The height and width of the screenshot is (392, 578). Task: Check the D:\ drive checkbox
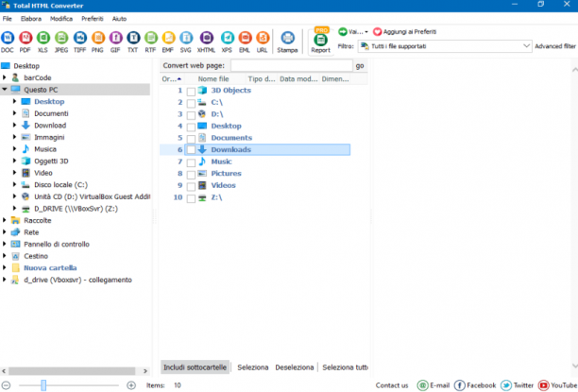coord(191,115)
